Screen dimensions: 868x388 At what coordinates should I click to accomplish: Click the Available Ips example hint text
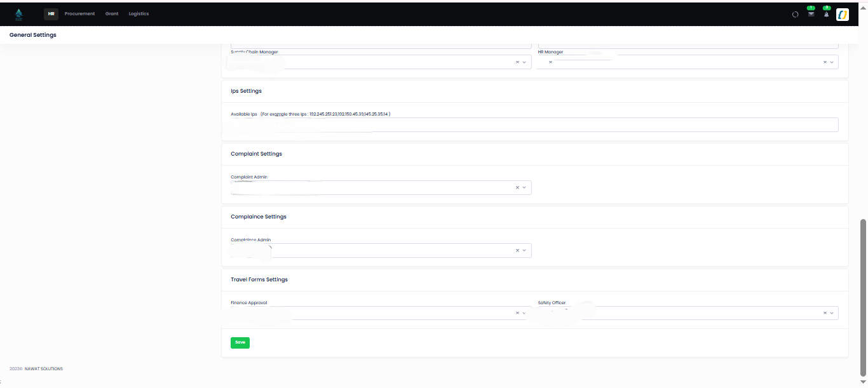(x=325, y=114)
